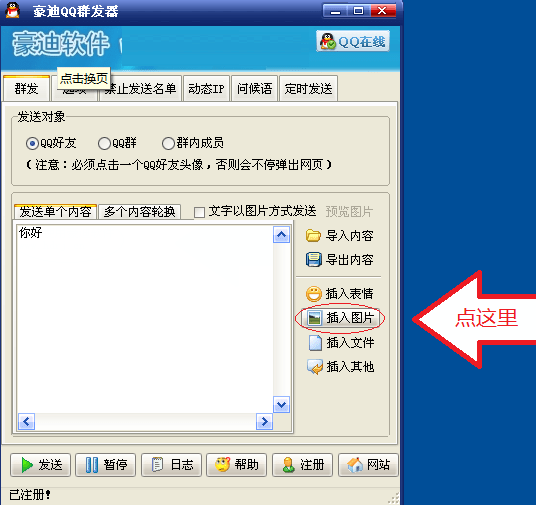The image size is (536, 505).
Task: Click the 你好 text in message box
Action: tap(31, 232)
